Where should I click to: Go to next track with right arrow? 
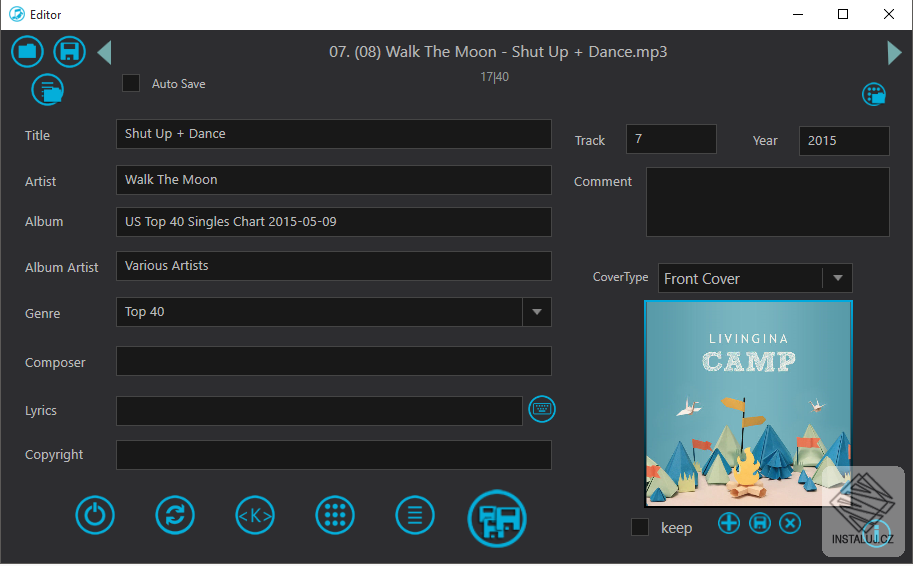894,52
